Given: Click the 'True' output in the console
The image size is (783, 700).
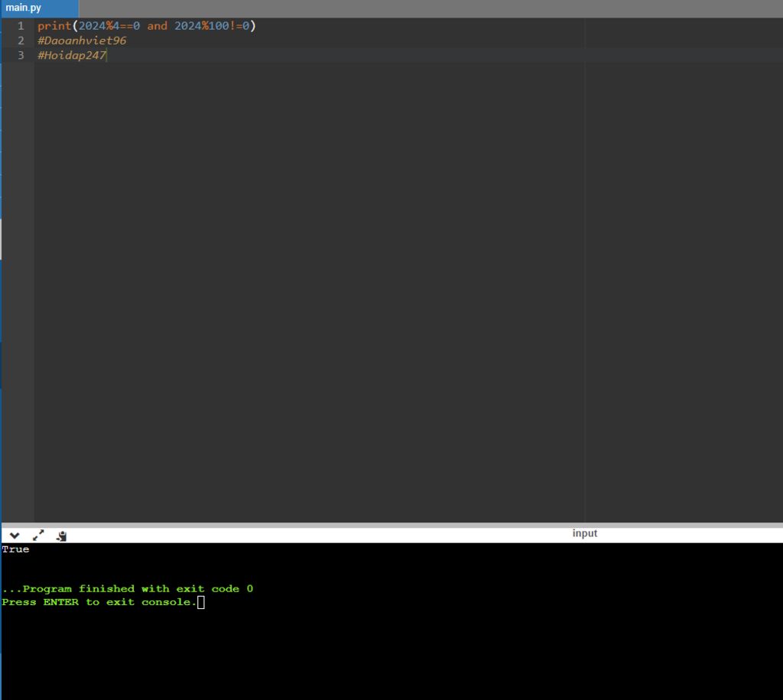Looking at the screenshot, I should [15, 549].
